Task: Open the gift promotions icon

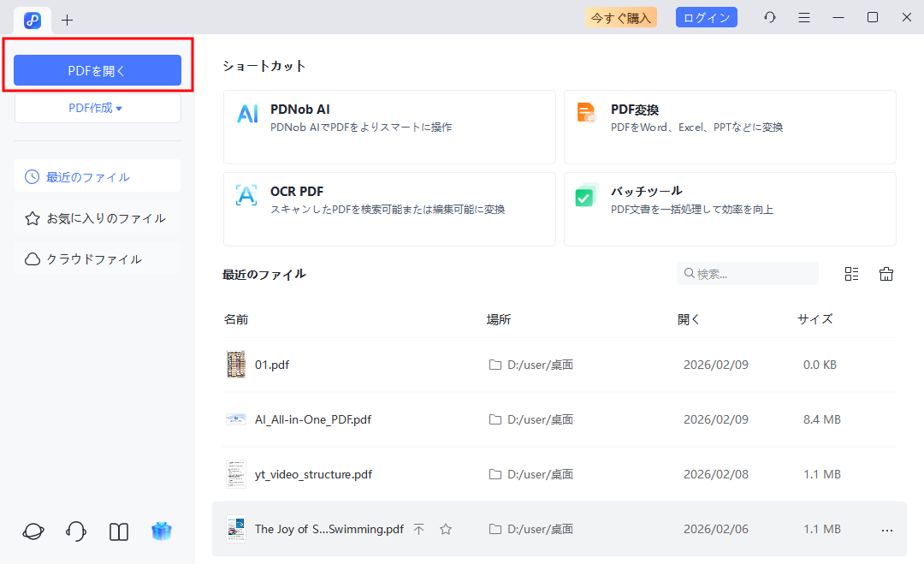Action: (x=162, y=531)
